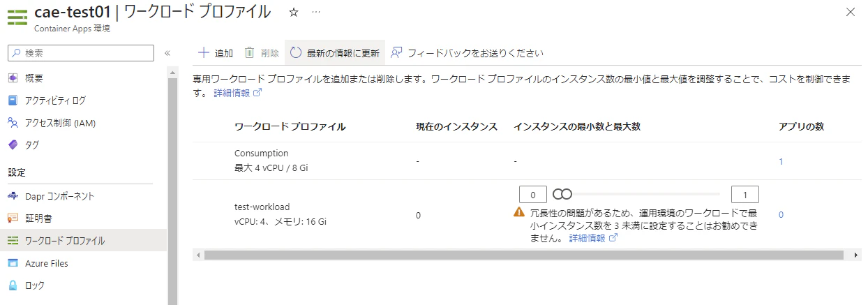Click the Dapr logo icon

coord(13,196)
